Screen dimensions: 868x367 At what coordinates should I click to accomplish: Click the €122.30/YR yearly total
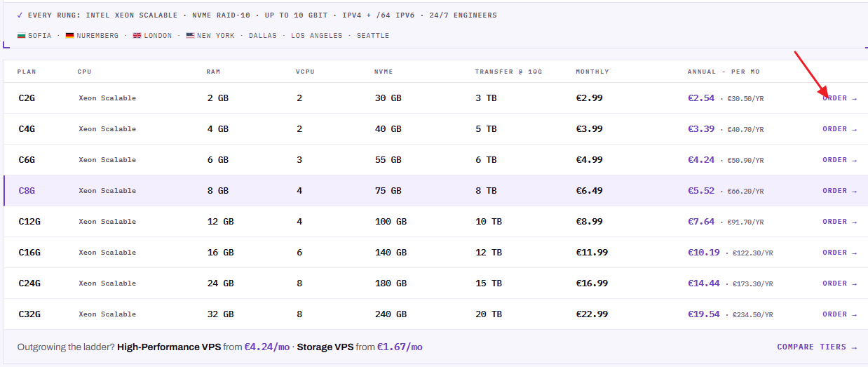tap(753, 253)
